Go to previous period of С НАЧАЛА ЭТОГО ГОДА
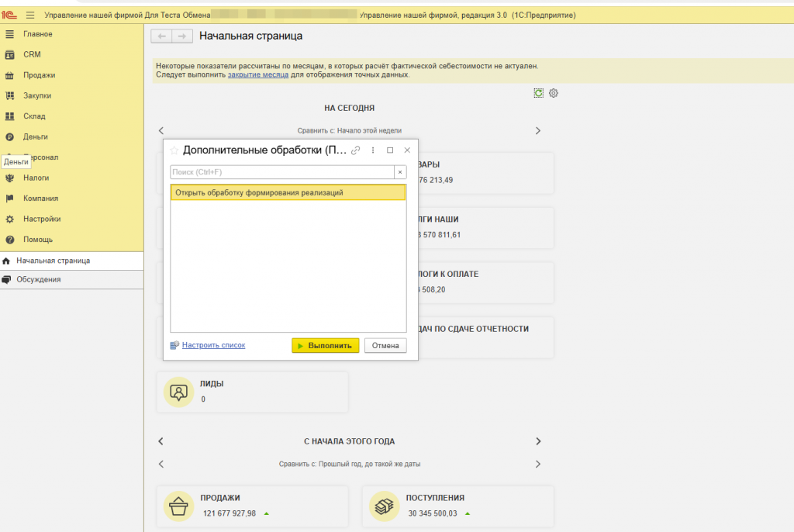Image resolution: width=794 pixels, height=532 pixels. [161, 441]
